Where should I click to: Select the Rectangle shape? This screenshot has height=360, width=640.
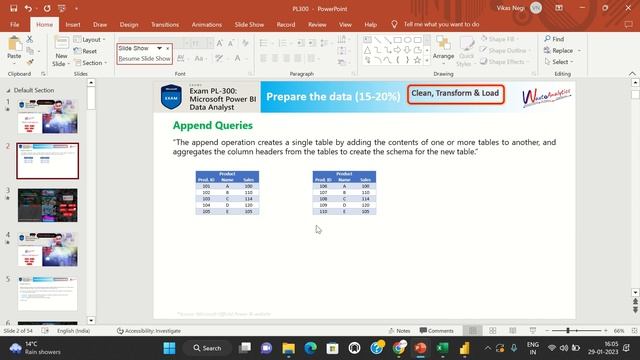coord(398,40)
